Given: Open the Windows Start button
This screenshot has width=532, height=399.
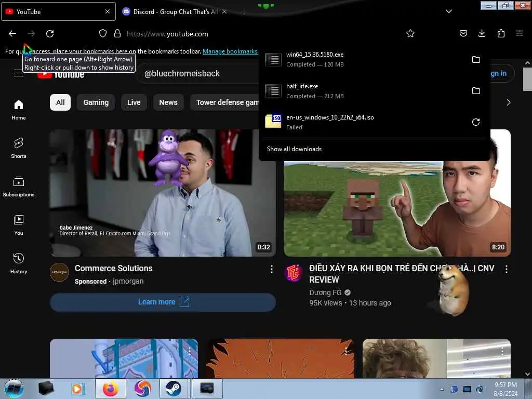Looking at the screenshot, I should pos(14,389).
